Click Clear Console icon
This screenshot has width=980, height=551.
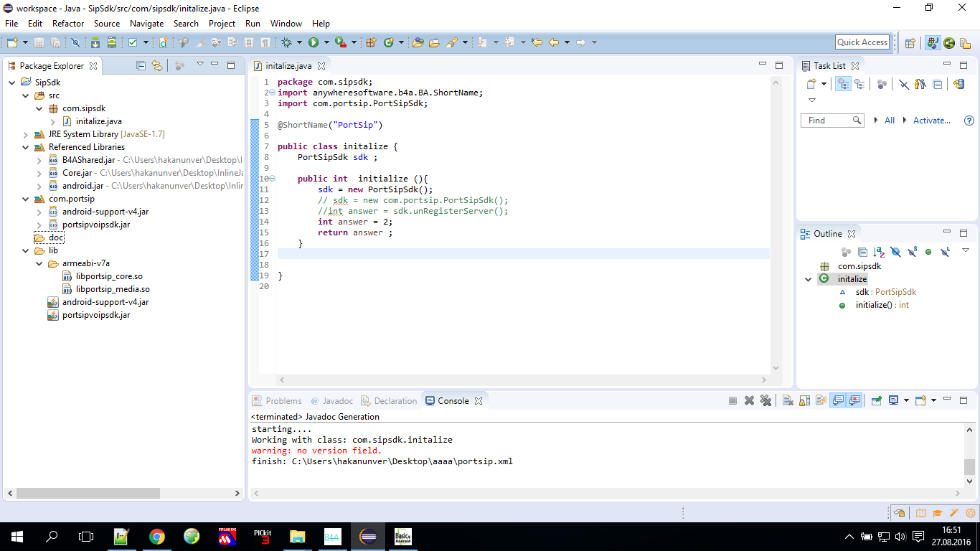[x=788, y=401]
